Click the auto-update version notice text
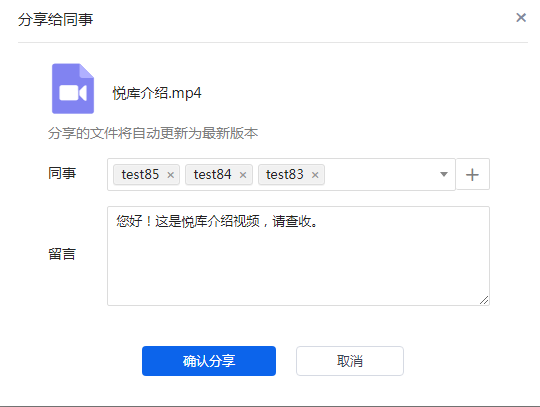This screenshot has width=540, height=407. pos(153,133)
